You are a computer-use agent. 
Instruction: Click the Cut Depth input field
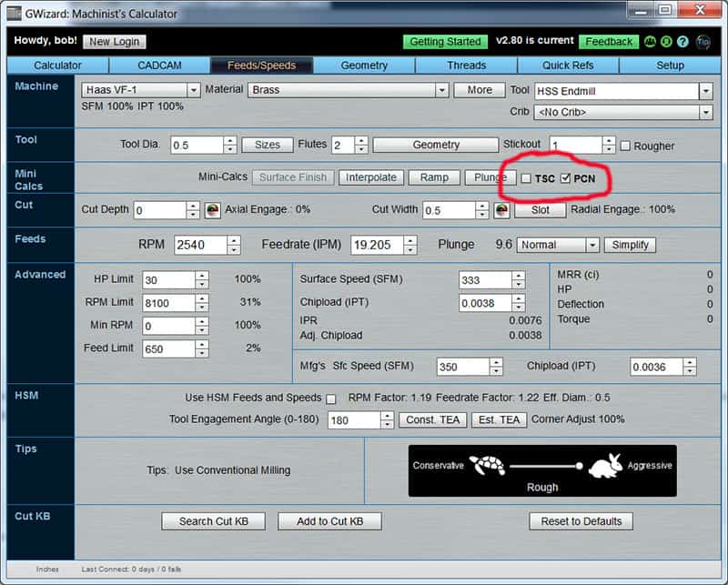[160, 210]
